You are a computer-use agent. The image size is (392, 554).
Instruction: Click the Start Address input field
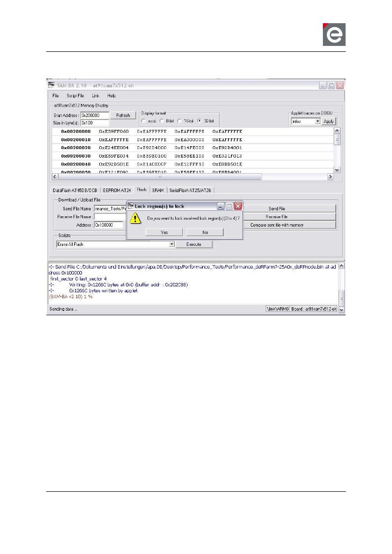95,115
